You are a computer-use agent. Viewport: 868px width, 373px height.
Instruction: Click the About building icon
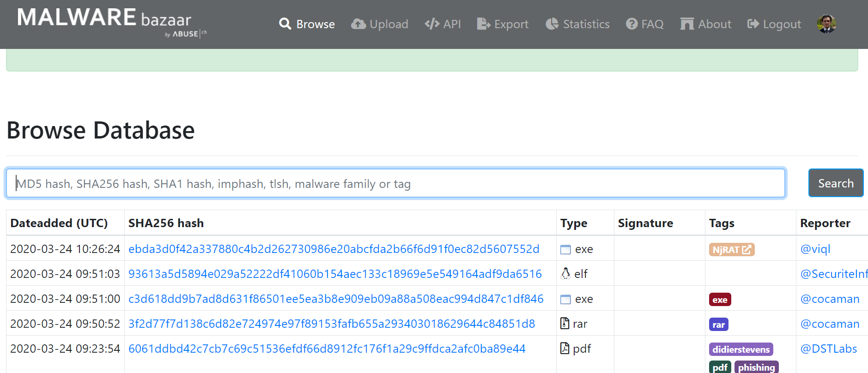687,24
